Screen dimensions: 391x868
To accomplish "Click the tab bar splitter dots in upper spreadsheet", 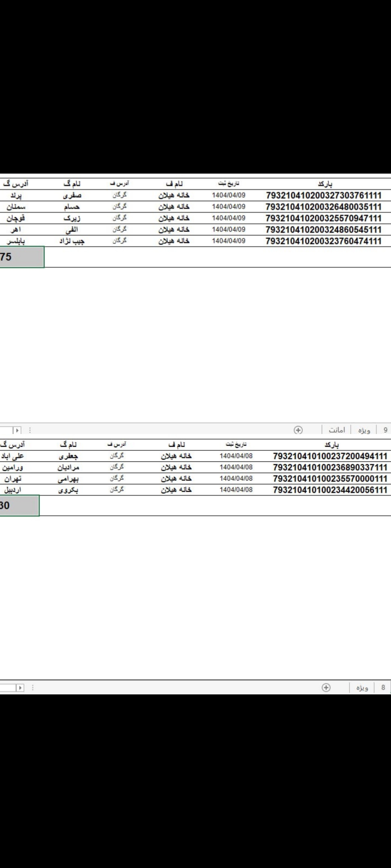I will pos(30,430).
